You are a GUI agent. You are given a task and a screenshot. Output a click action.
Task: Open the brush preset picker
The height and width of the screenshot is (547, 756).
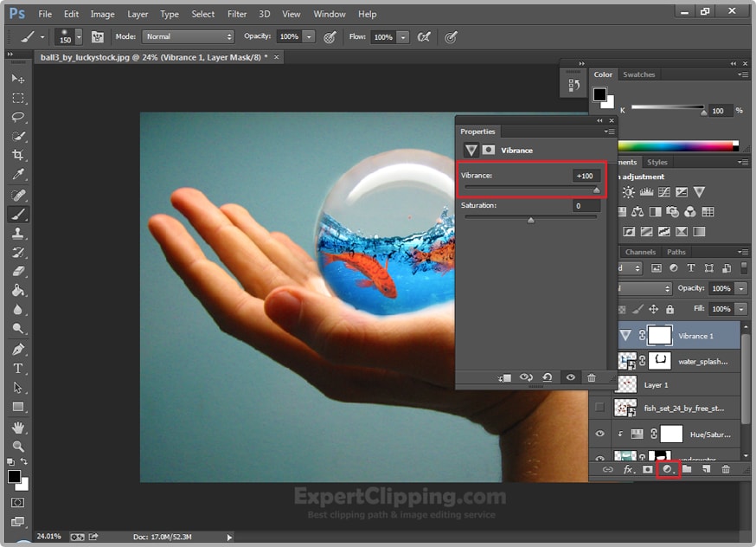coord(69,36)
